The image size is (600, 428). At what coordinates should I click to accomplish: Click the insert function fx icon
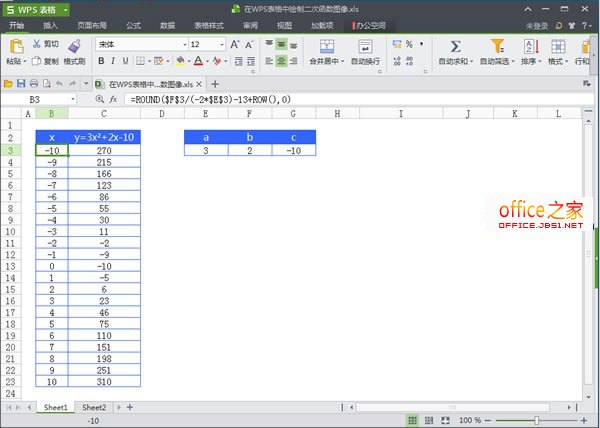pyautogui.click(x=113, y=100)
